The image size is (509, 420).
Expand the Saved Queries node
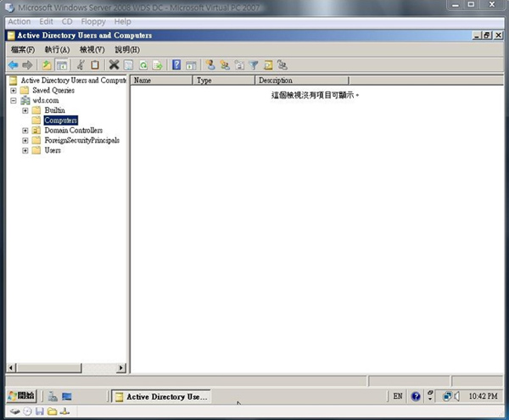(x=14, y=90)
